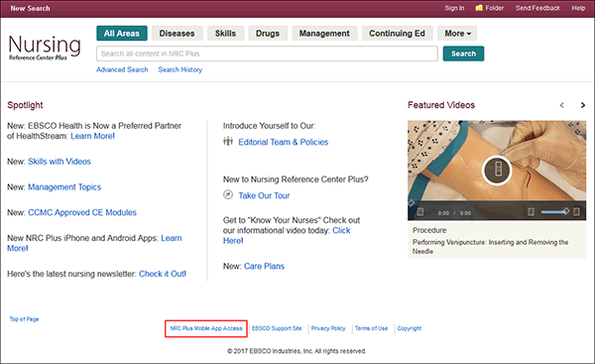
Task: Click Here for Know Your Nurses video
Action: [x=341, y=230]
